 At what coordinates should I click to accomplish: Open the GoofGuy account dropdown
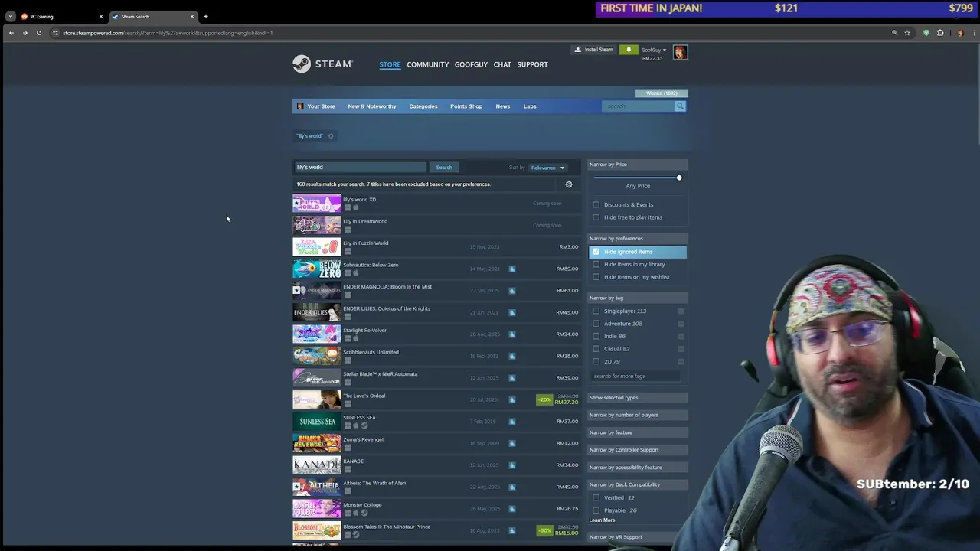tap(653, 50)
